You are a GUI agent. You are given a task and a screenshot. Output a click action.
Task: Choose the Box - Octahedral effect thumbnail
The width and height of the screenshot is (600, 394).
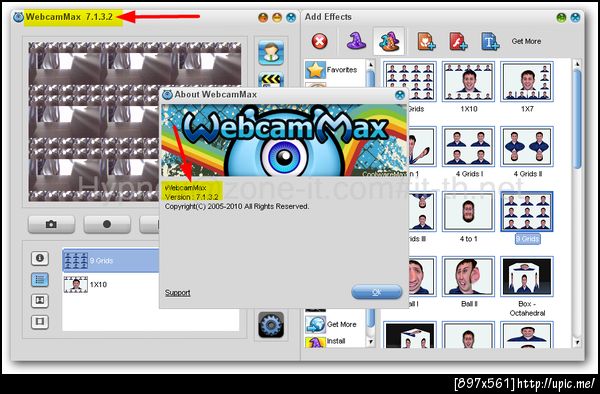point(527,277)
